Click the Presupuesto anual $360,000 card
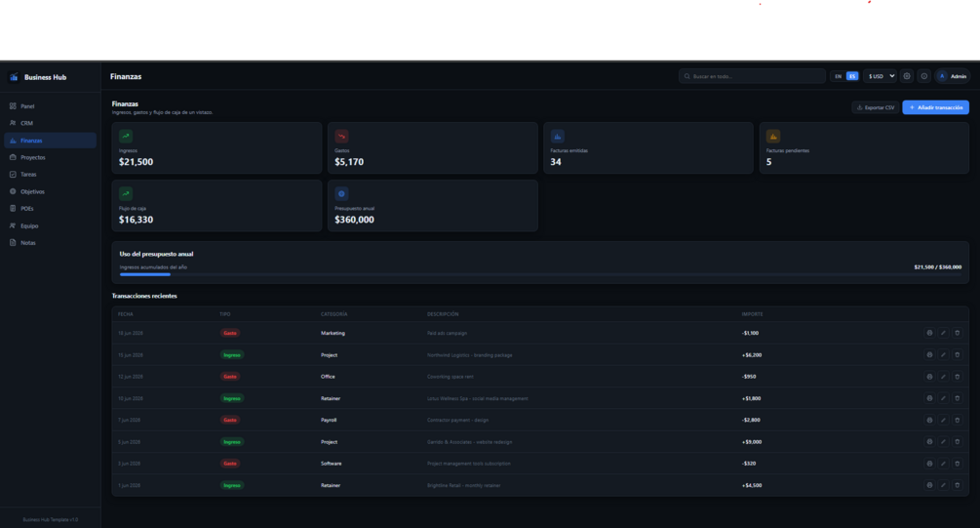The height and width of the screenshot is (528, 980). [x=433, y=206]
